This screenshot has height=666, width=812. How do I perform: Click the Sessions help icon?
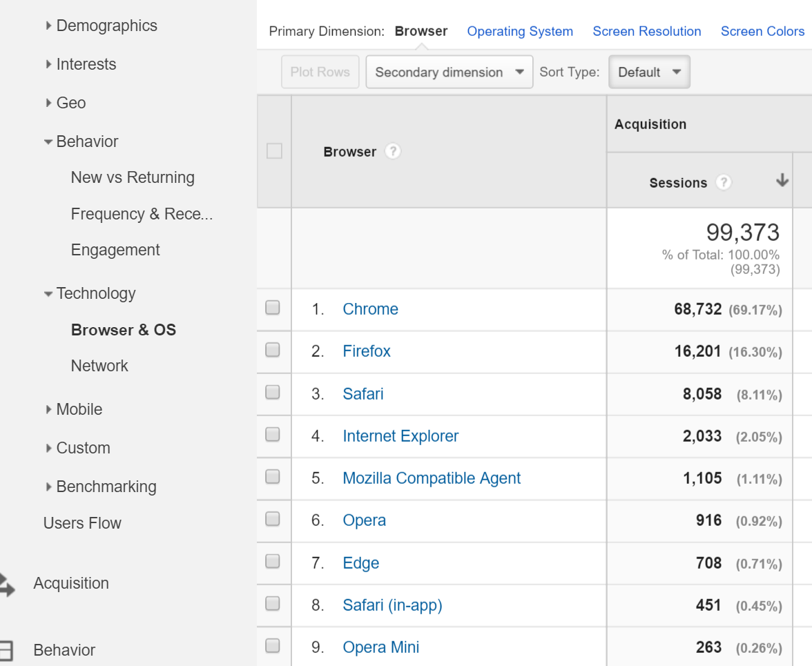[723, 182]
